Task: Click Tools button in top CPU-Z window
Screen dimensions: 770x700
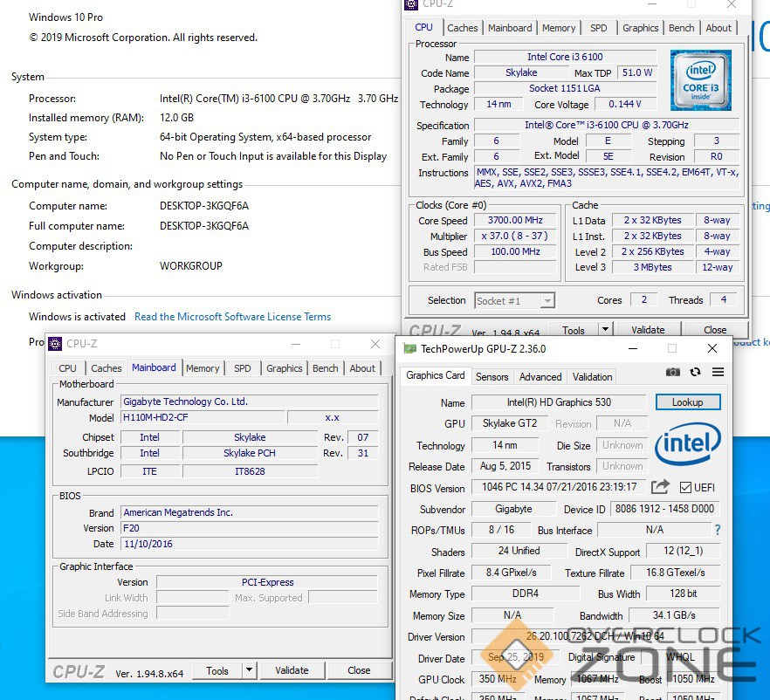Action: [574, 330]
